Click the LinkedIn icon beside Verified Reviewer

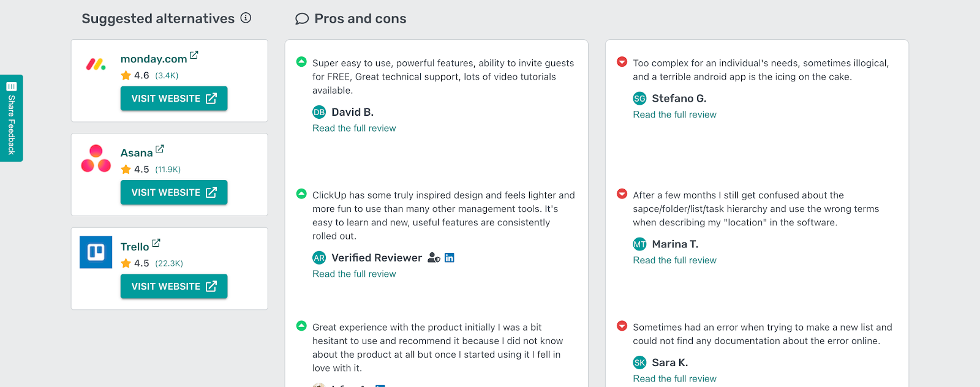pyautogui.click(x=450, y=258)
